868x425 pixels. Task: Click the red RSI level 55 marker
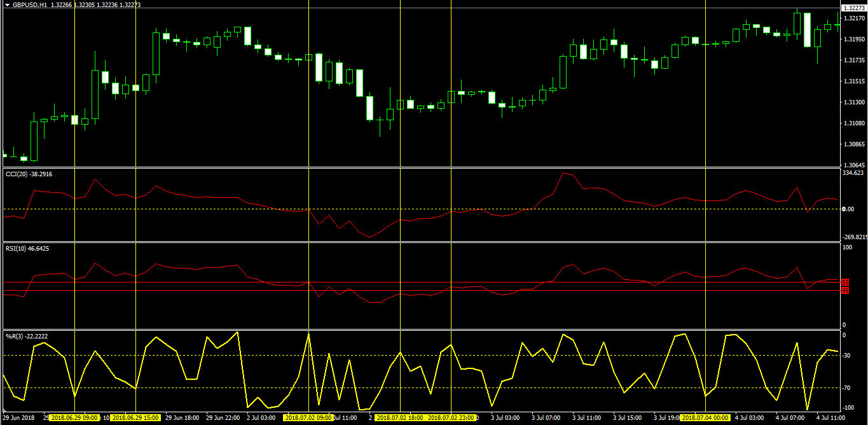point(845,282)
